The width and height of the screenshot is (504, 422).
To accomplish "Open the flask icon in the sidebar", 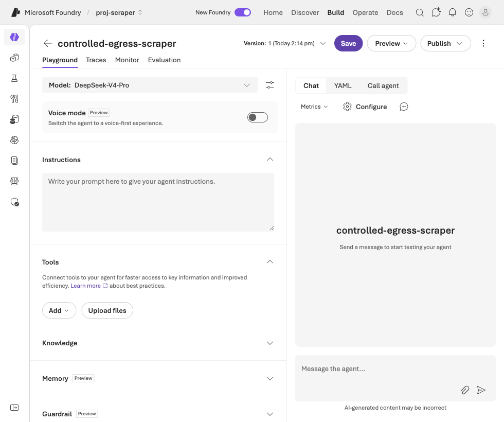I will coord(14,78).
